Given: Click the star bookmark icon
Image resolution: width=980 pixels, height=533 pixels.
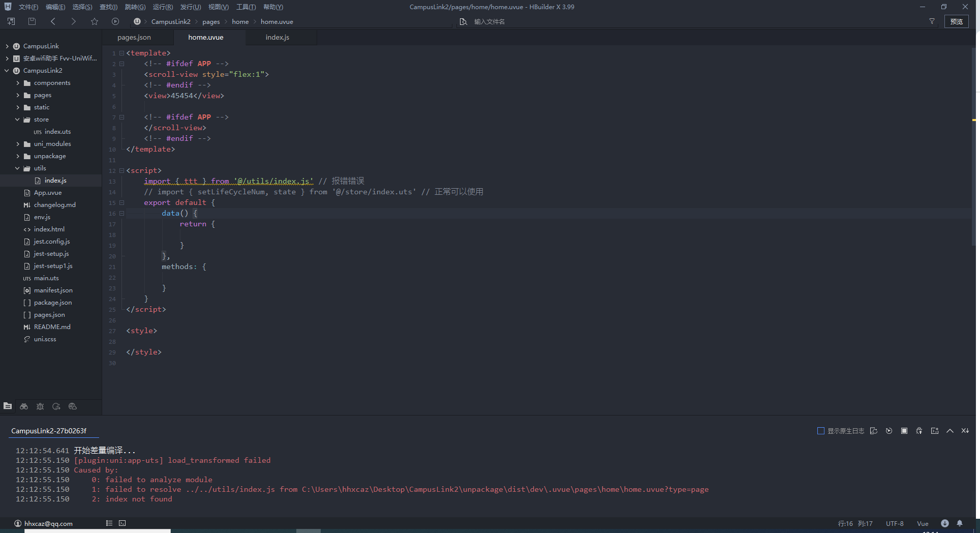Looking at the screenshot, I should (95, 21).
